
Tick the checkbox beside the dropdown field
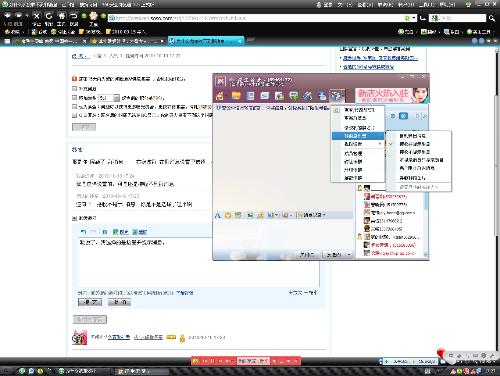click(75, 98)
